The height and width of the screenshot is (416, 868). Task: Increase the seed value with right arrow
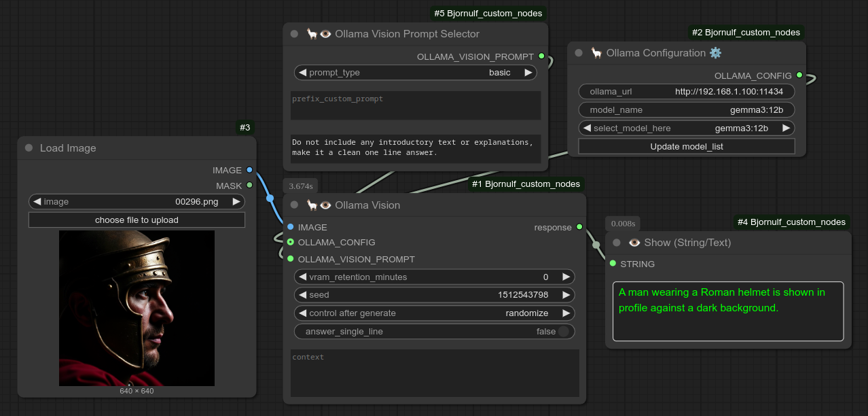point(565,295)
